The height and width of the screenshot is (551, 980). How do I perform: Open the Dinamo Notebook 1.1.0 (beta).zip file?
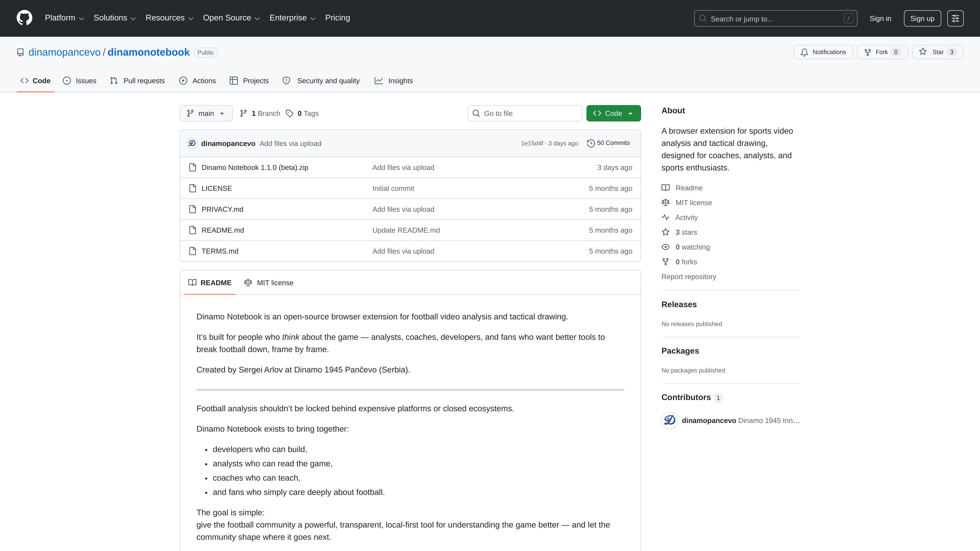[x=255, y=167]
